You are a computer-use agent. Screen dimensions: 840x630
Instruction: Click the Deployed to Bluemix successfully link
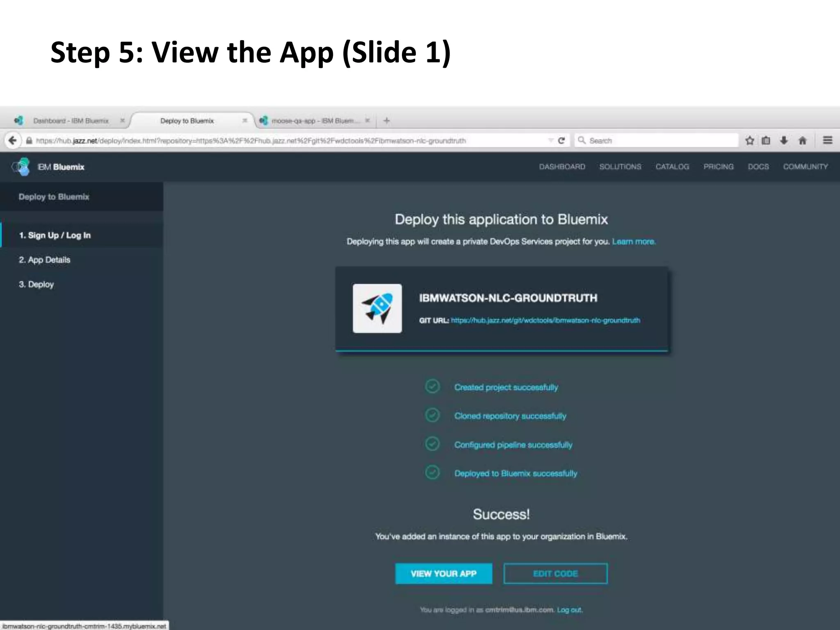pyautogui.click(x=516, y=473)
